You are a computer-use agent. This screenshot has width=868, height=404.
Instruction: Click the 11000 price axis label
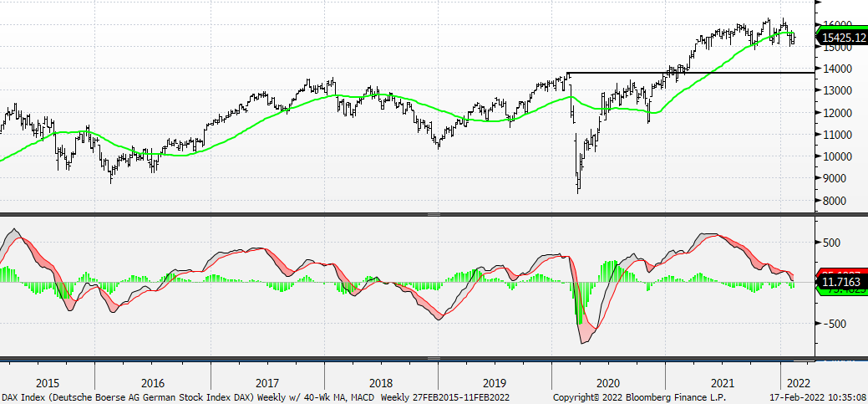click(x=836, y=135)
